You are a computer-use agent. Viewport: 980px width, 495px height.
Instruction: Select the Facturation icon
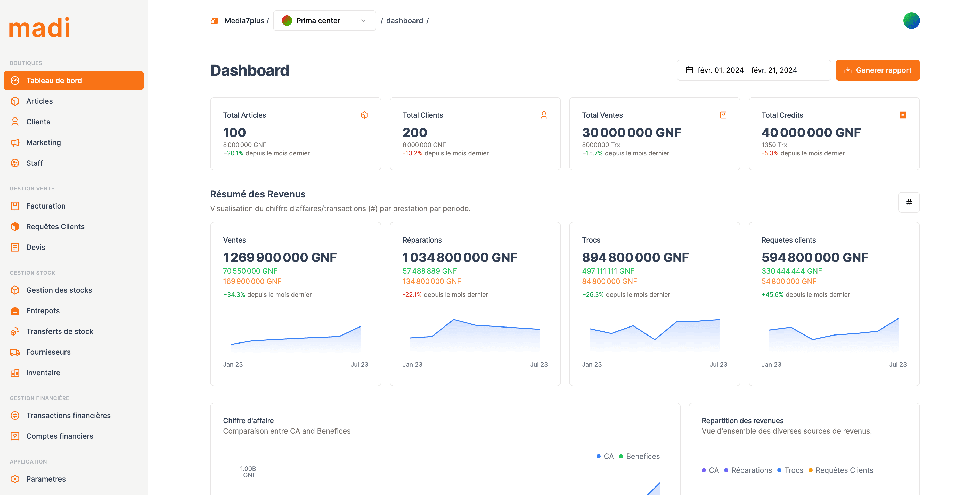pyautogui.click(x=15, y=206)
